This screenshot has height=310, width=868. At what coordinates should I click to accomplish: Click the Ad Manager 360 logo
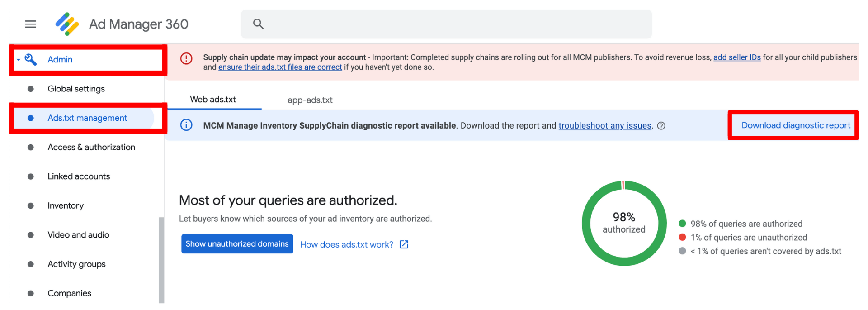[67, 24]
